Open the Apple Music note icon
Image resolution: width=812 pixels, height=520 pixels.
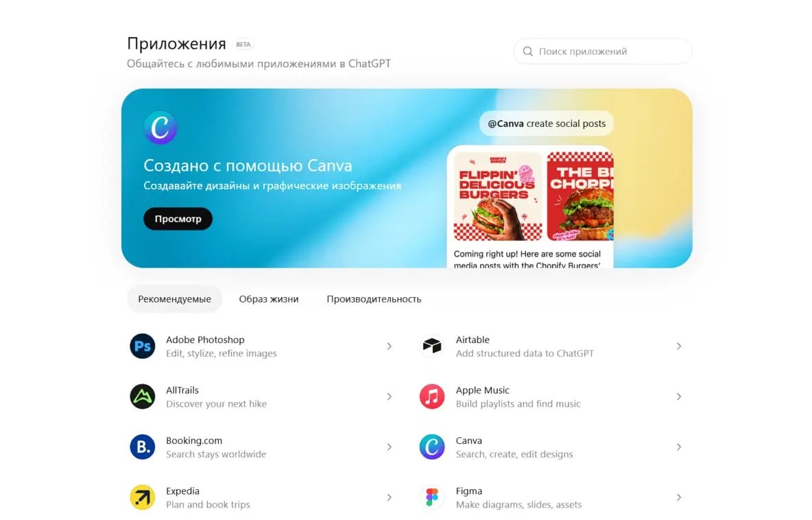coord(432,397)
